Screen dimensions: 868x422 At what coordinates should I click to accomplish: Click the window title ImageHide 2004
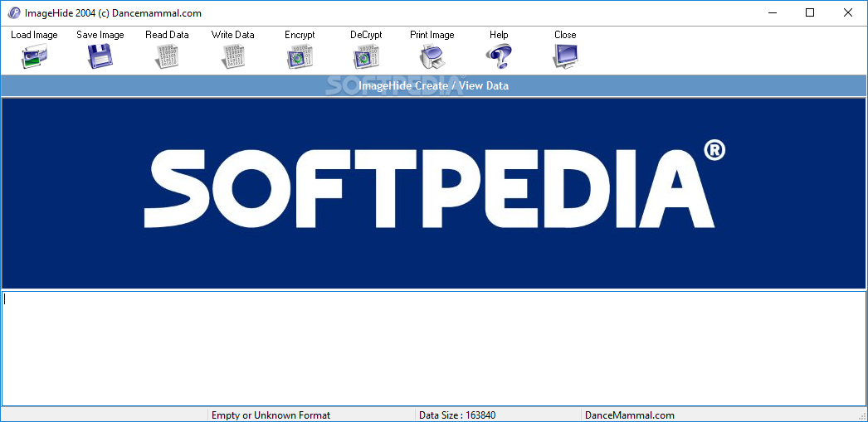coord(113,13)
